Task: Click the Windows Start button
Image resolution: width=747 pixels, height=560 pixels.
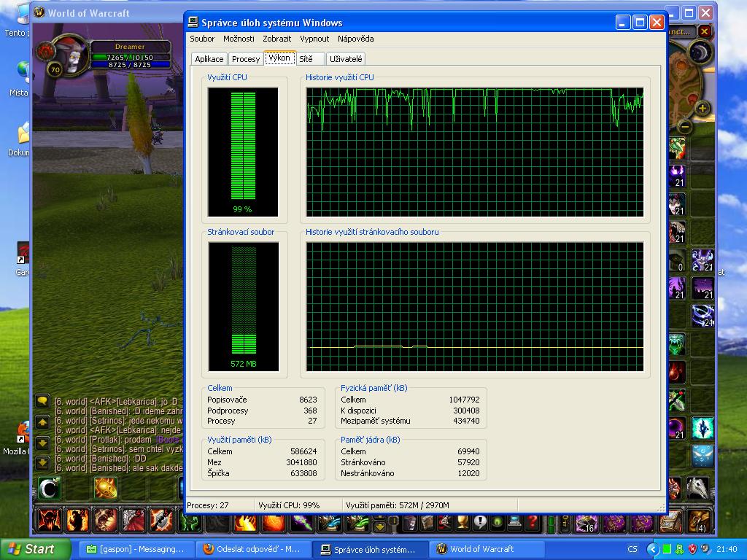Action: [36, 549]
